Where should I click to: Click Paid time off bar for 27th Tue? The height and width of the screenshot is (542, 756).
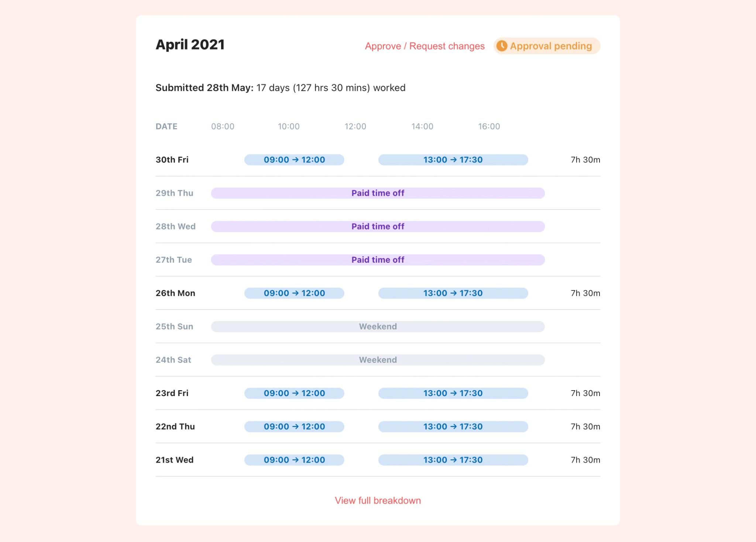[x=378, y=260]
